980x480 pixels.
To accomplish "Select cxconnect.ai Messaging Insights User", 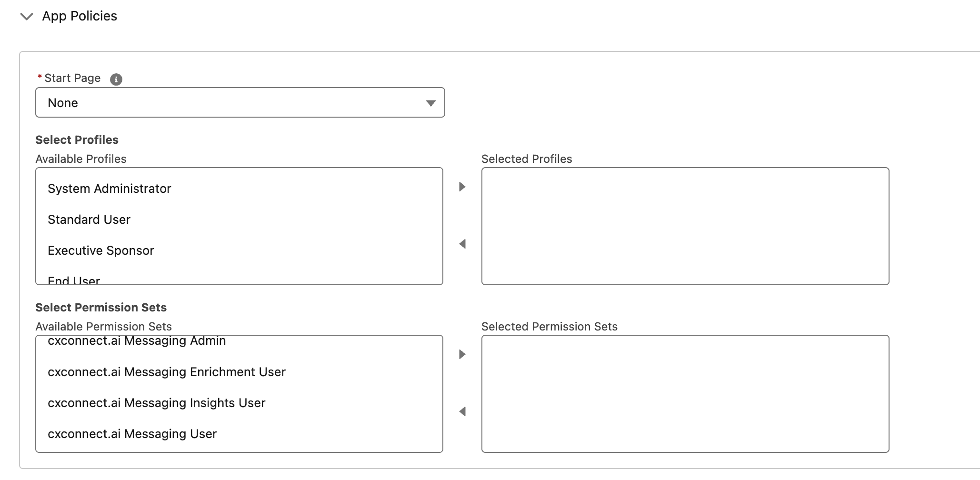I will [x=156, y=403].
